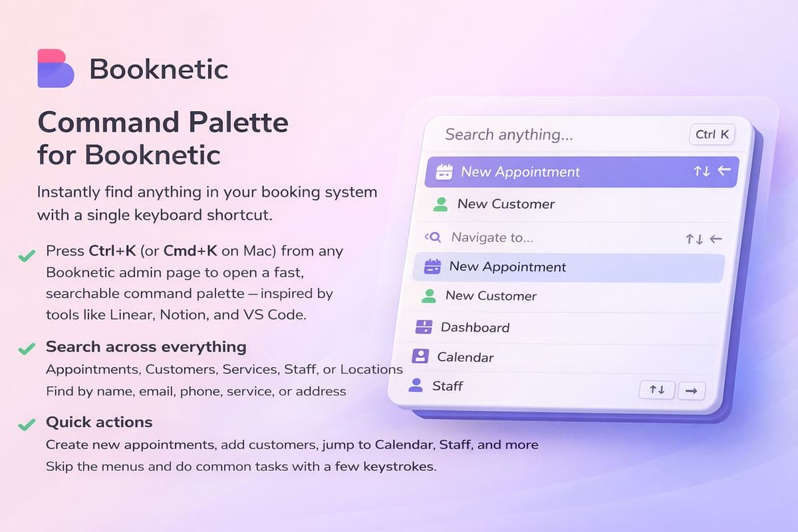The image size is (798, 532).
Task: Click the right-arrow badge at the bottom corner
Action: point(692,391)
